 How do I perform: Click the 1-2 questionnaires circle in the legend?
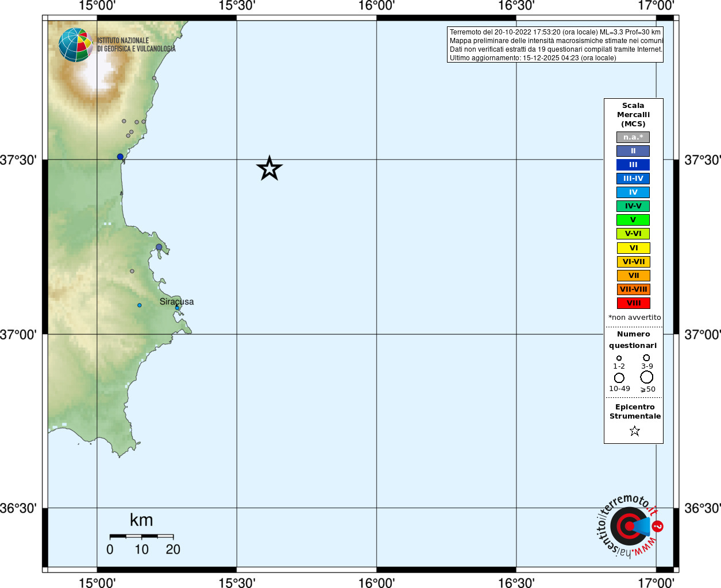click(x=619, y=358)
